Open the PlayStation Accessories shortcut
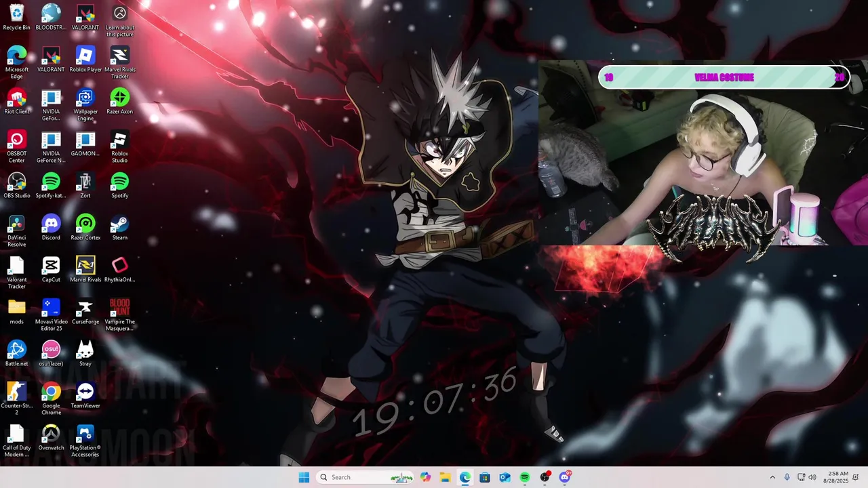868x488 pixels. pos(85,441)
